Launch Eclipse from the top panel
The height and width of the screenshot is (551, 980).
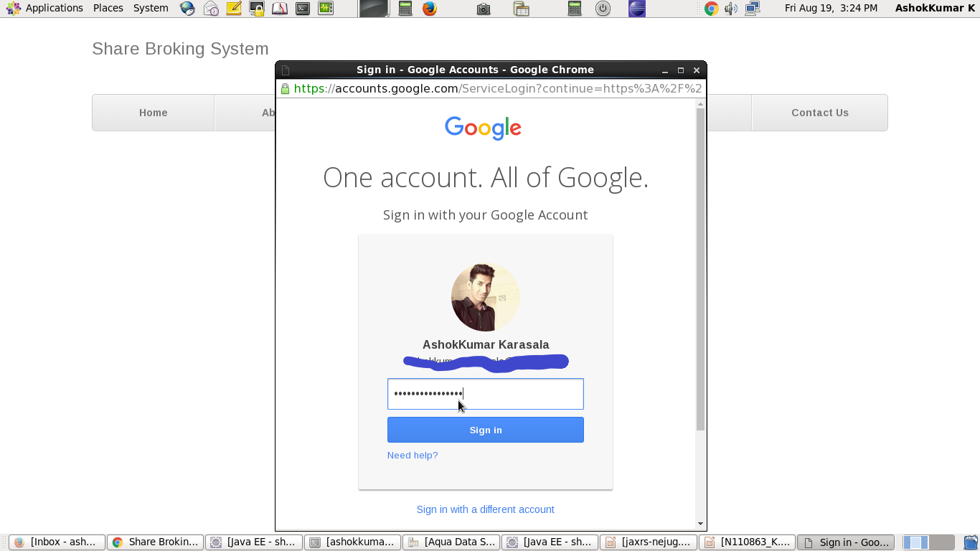(x=637, y=9)
